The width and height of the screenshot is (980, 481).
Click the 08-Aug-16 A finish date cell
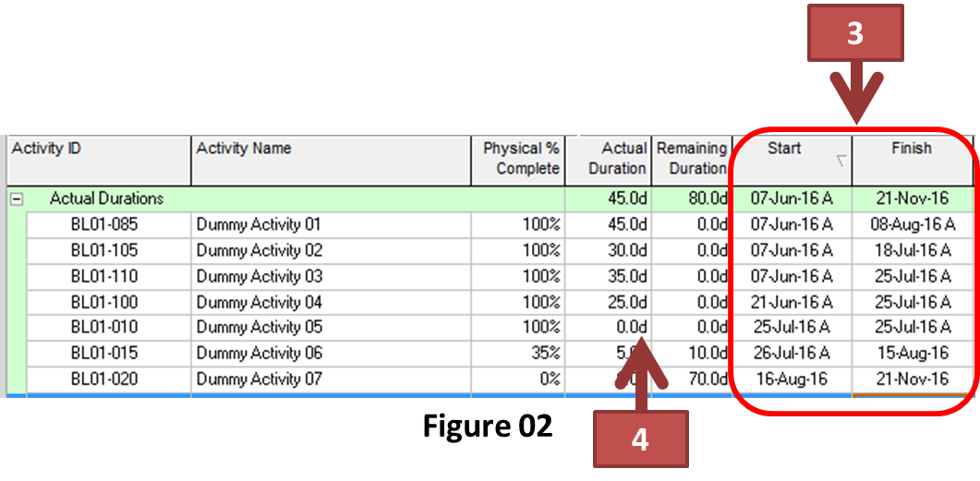pyautogui.click(x=912, y=224)
